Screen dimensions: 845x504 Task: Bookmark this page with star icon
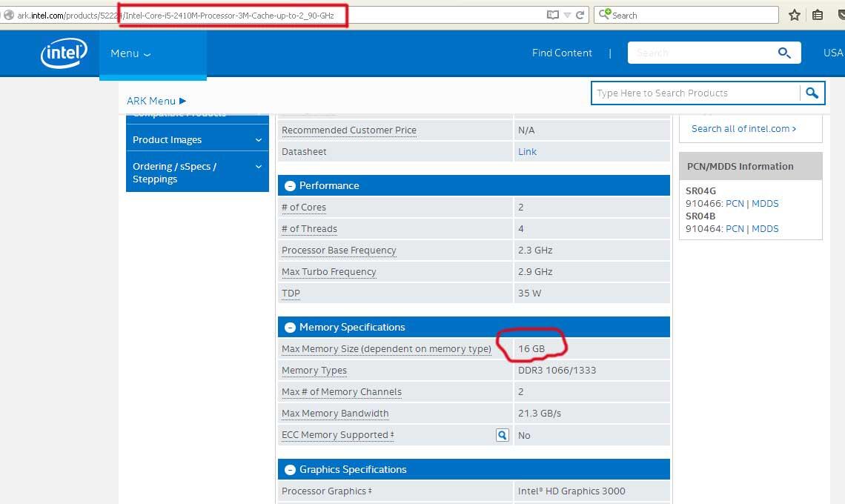coord(795,15)
